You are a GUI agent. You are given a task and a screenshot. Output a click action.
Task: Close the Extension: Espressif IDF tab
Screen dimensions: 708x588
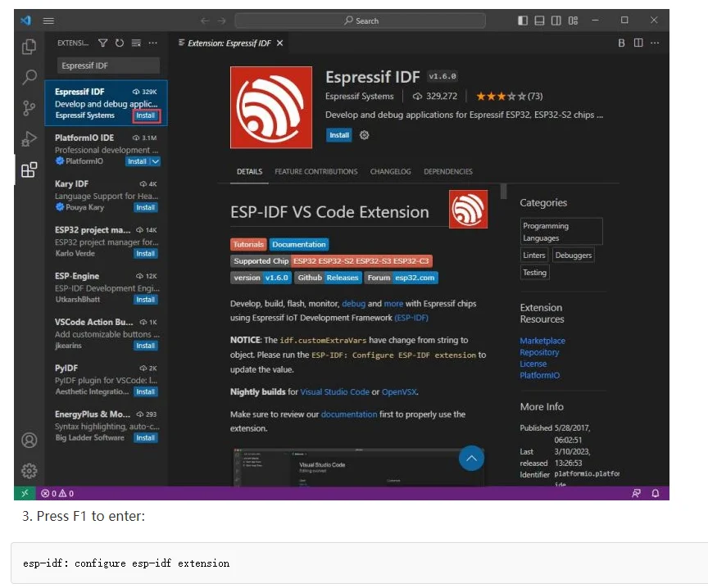click(280, 43)
